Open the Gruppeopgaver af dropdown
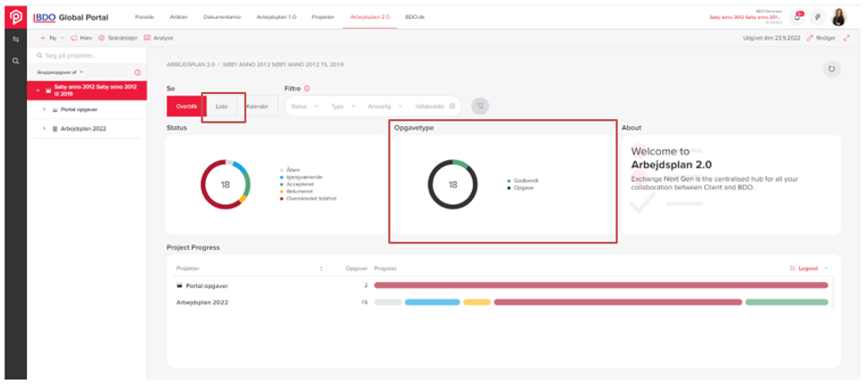This screenshot has height=384, width=868. [x=60, y=73]
